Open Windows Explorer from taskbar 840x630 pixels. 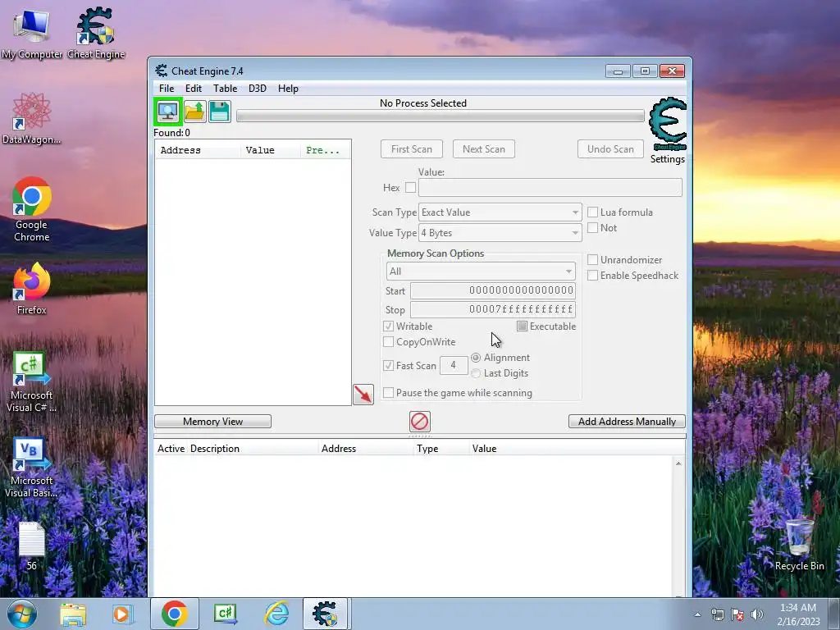tap(73, 614)
